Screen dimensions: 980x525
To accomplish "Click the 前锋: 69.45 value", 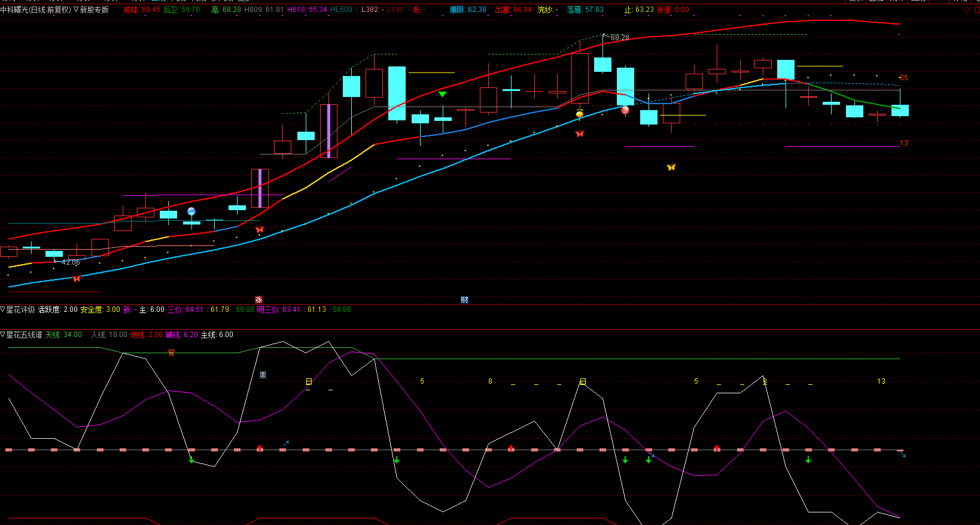I will click(x=142, y=10).
